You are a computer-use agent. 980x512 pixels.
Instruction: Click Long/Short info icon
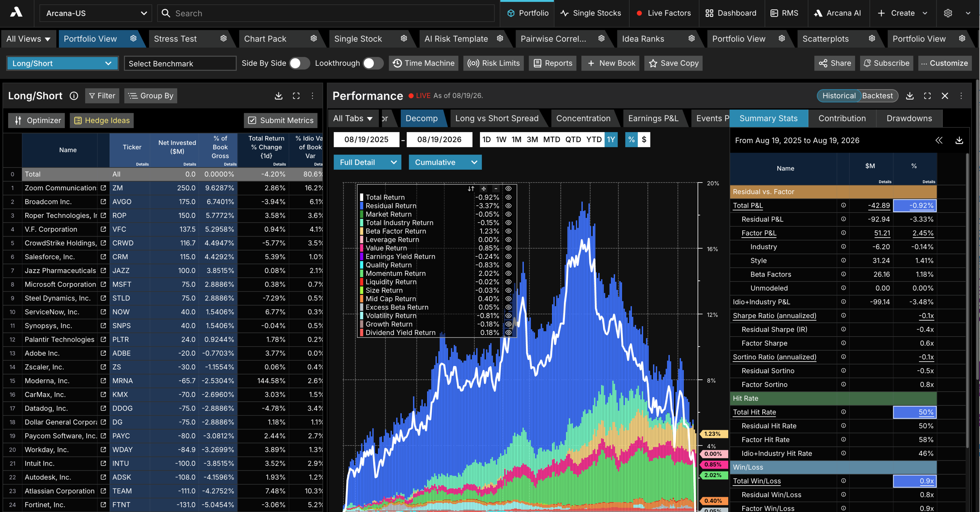click(x=74, y=96)
